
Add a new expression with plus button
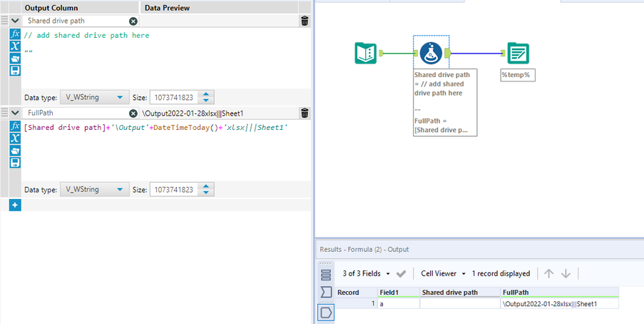click(x=15, y=205)
